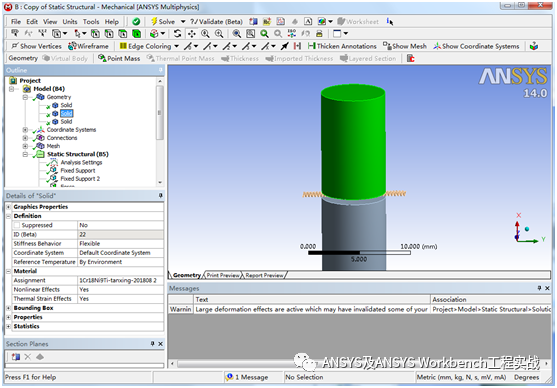Screen dimensions: 557x388
Task: Click the Solve lightning button
Action: click(x=163, y=22)
